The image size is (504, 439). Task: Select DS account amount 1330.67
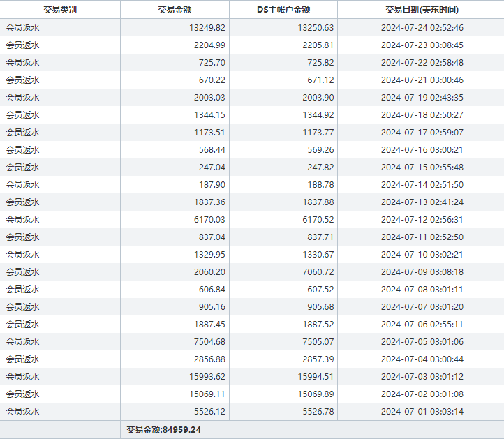click(x=318, y=255)
